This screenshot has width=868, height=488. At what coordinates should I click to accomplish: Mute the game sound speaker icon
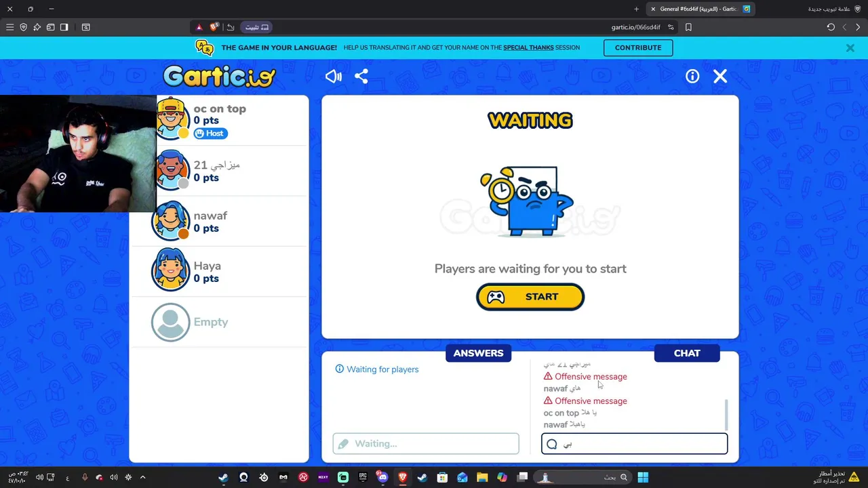[333, 77]
